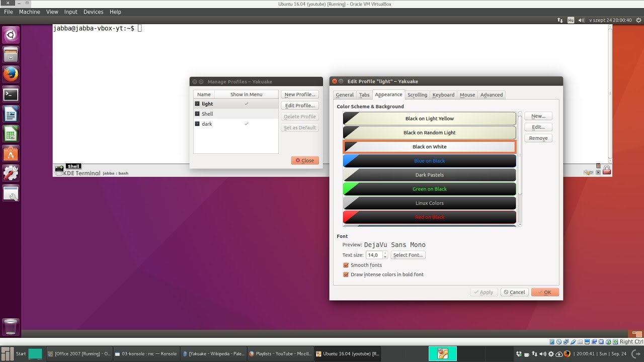Click Edit Profile... button

coord(300,106)
